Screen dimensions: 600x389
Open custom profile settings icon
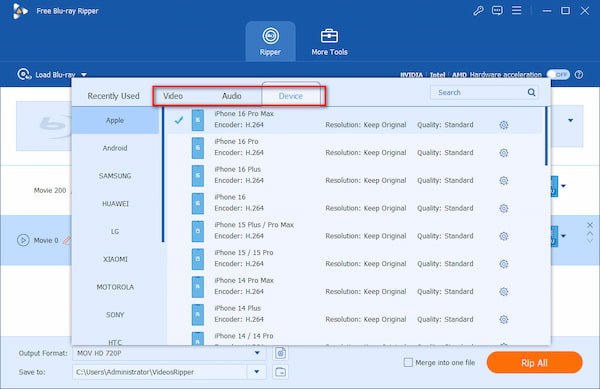[x=280, y=353]
